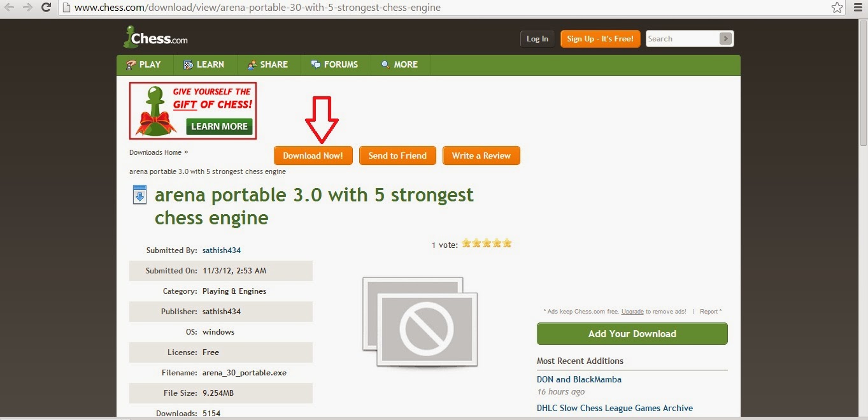Screen dimensions: 868x420
Task: Expand the FORUMS menu
Action: pos(334,64)
